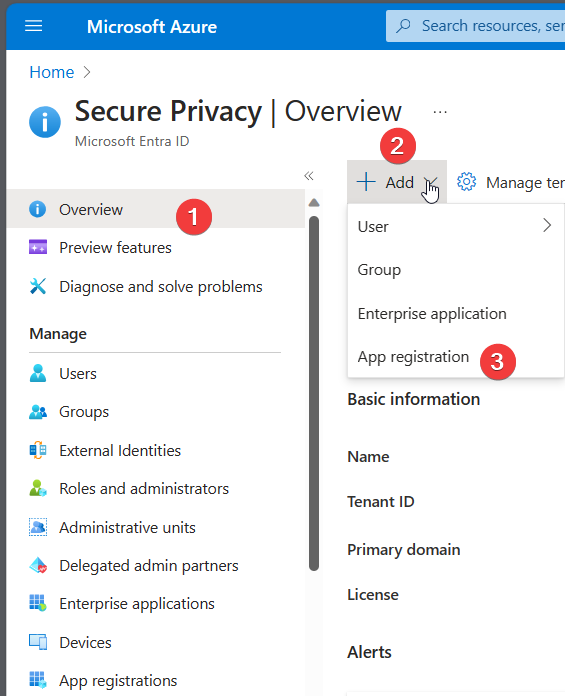
Task: Click the Devices monitor icon
Action: click(38, 642)
